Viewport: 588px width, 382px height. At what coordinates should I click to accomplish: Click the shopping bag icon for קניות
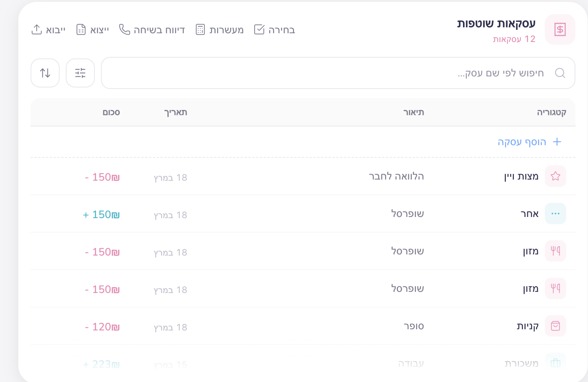tap(556, 326)
